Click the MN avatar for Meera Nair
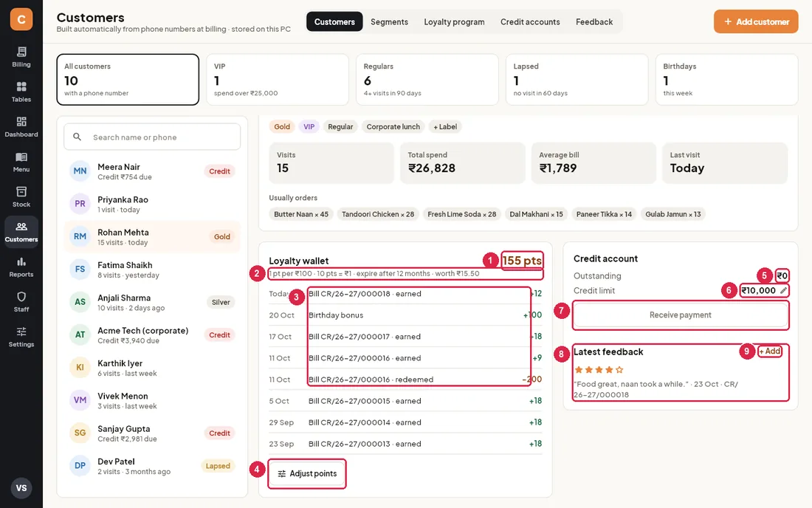 tap(80, 171)
